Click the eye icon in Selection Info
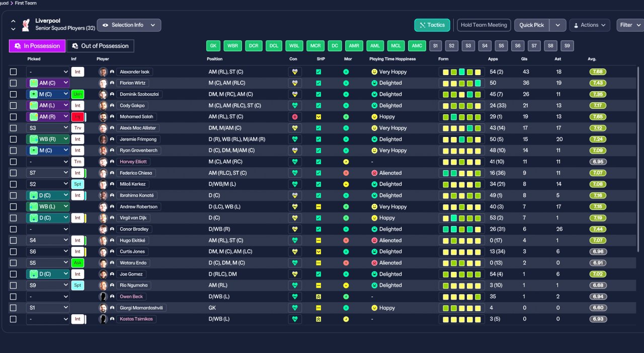 click(x=106, y=25)
